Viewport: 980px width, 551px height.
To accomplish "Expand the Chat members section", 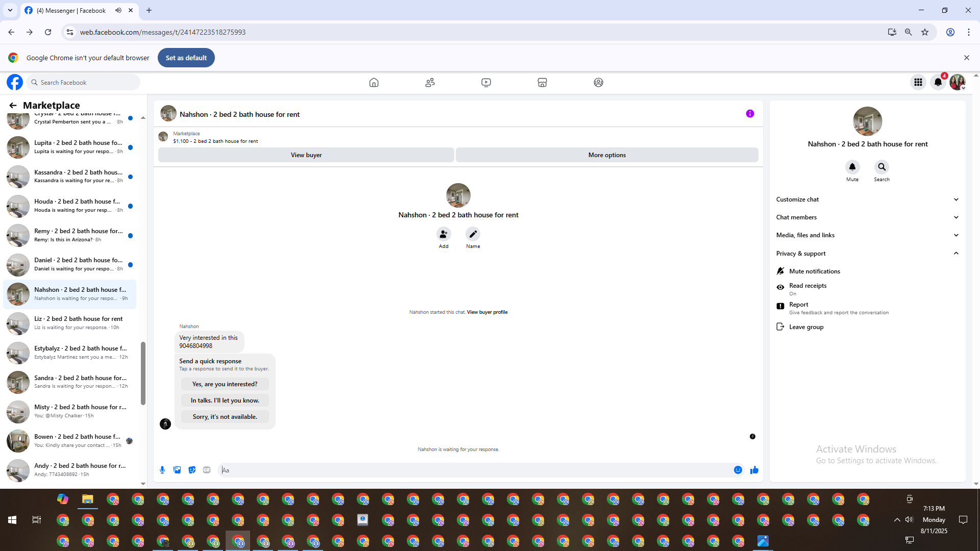I will coord(867,217).
